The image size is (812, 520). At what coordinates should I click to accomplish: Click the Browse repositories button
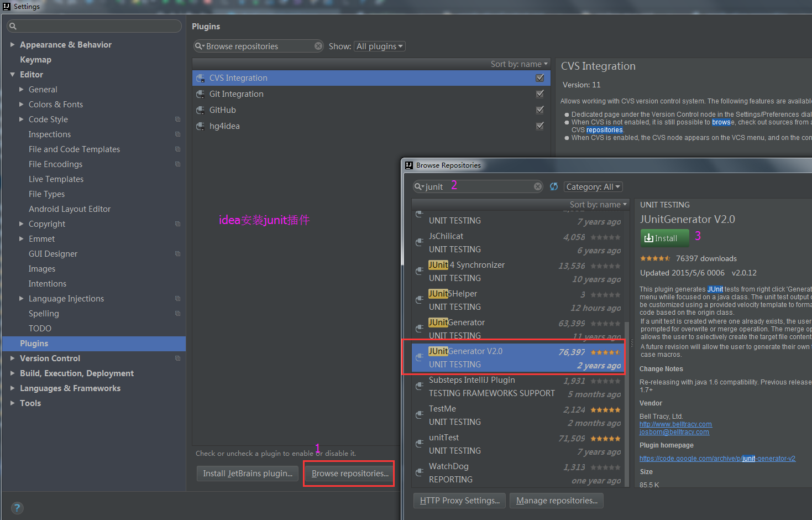(350, 474)
